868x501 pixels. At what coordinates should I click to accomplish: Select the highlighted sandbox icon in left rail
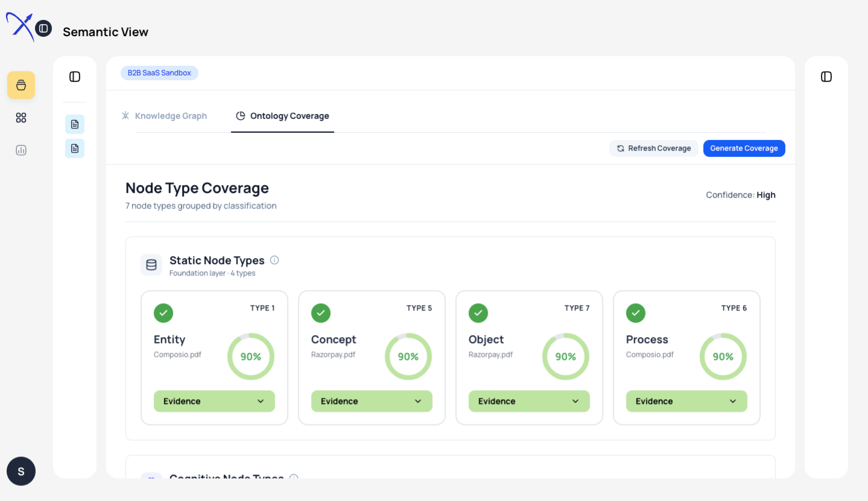click(20, 85)
